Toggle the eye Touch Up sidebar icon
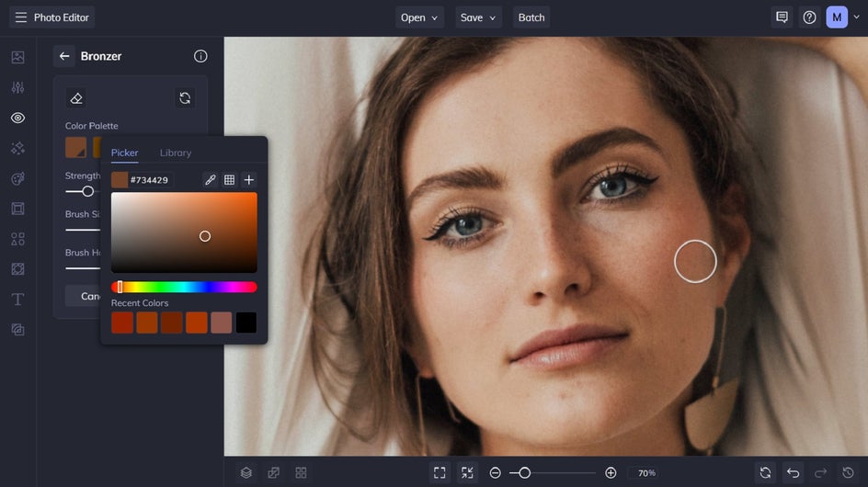Screen dimensions: 868x487 tap(17, 118)
